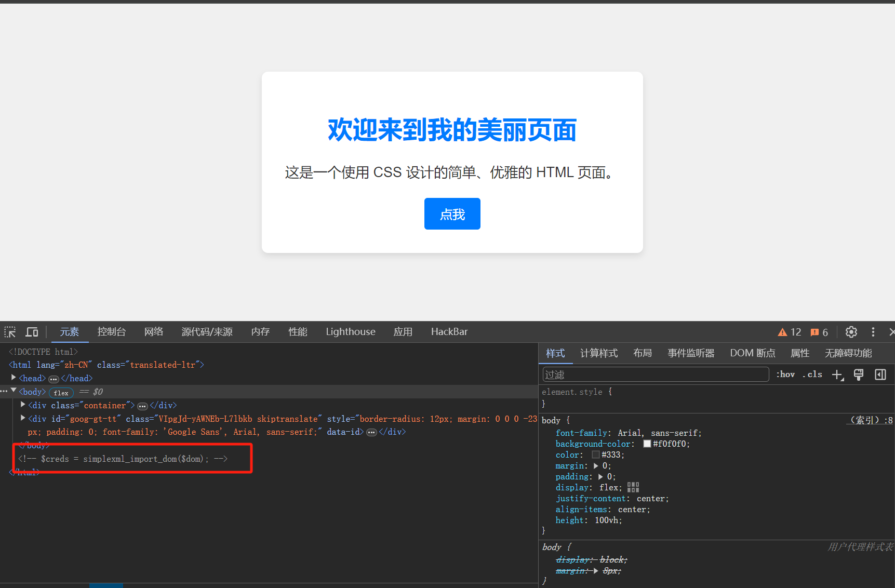Expand the div container node
This screenshot has width=895, height=588.
[x=22, y=405]
